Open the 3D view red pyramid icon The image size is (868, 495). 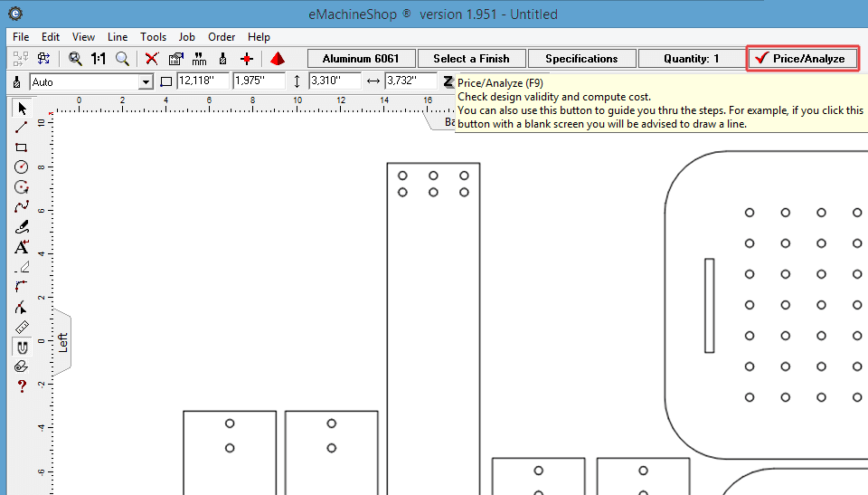(x=278, y=59)
